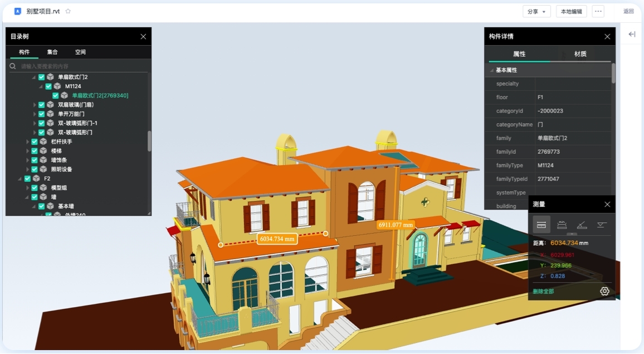Close the 构件详情 panel

[607, 37]
